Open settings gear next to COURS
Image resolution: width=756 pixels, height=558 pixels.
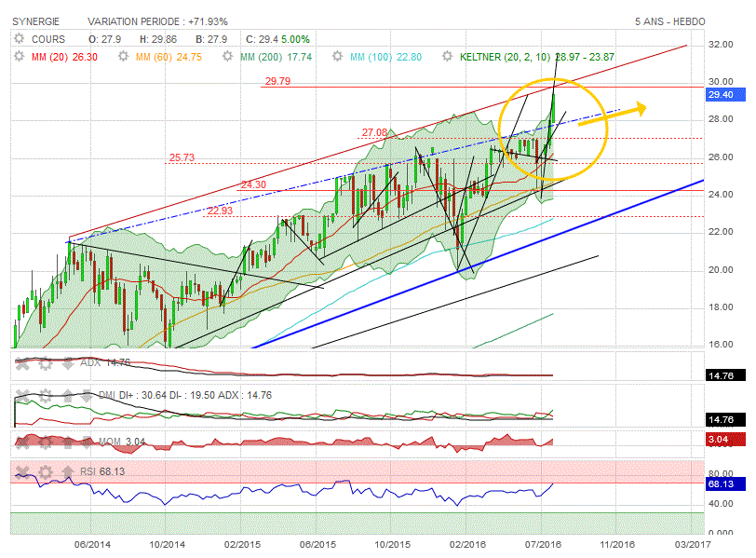(19, 38)
